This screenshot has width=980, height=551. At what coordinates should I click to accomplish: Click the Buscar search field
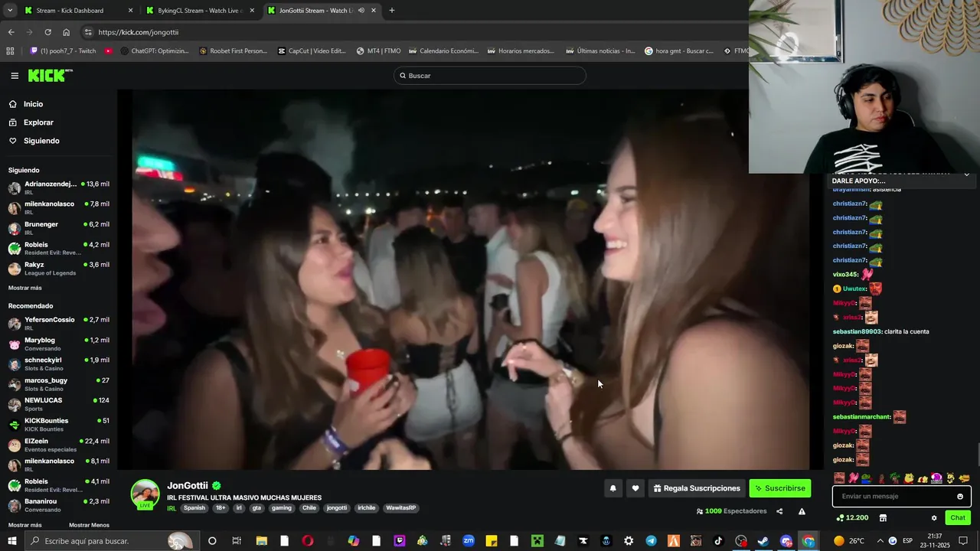490,76
